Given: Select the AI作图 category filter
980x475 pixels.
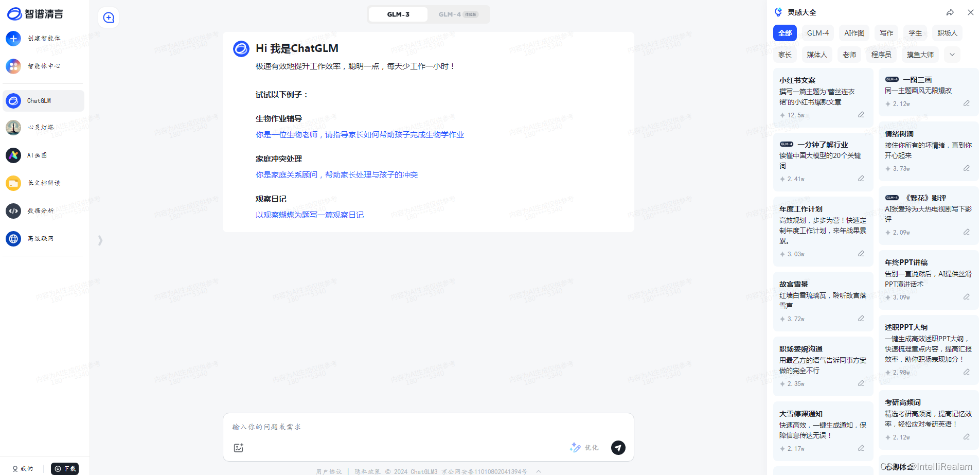Looking at the screenshot, I should pos(854,33).
